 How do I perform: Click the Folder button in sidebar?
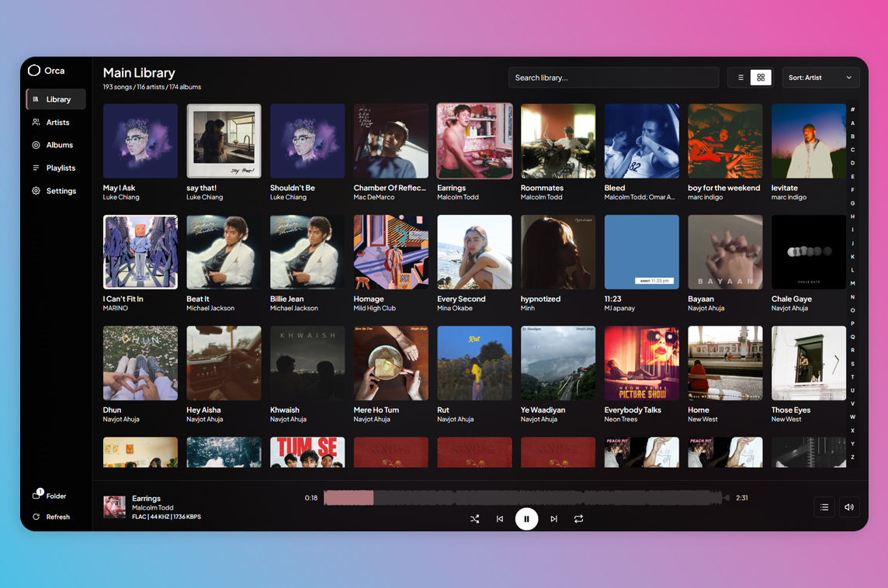[x=49, y=496]
